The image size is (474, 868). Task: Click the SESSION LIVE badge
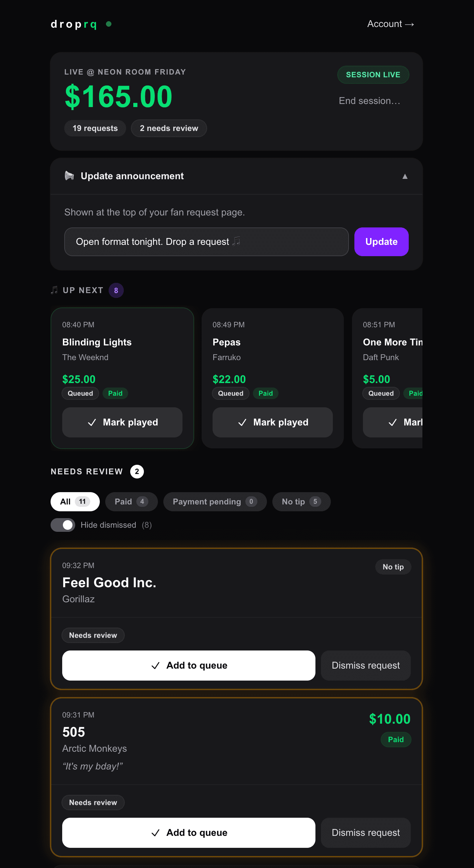pyautogui.click(x=373, y=75)
